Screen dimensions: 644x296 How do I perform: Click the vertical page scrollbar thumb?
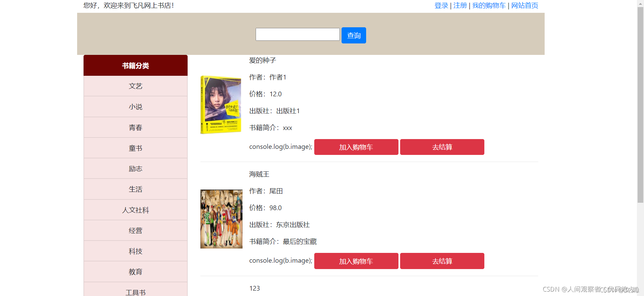tap(640, 105)
